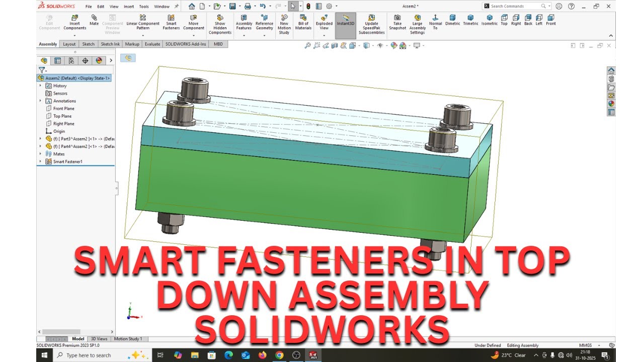Switch to Top view

tap(504, 20)
